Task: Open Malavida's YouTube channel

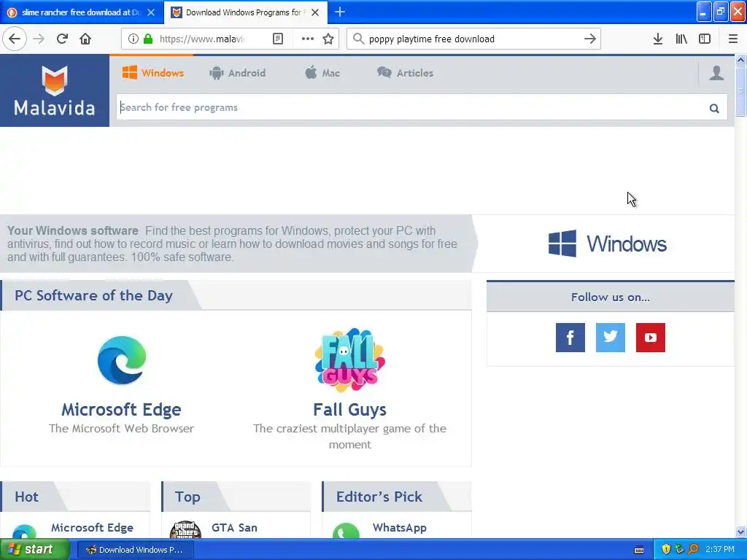Action: [x=650, y=338]
